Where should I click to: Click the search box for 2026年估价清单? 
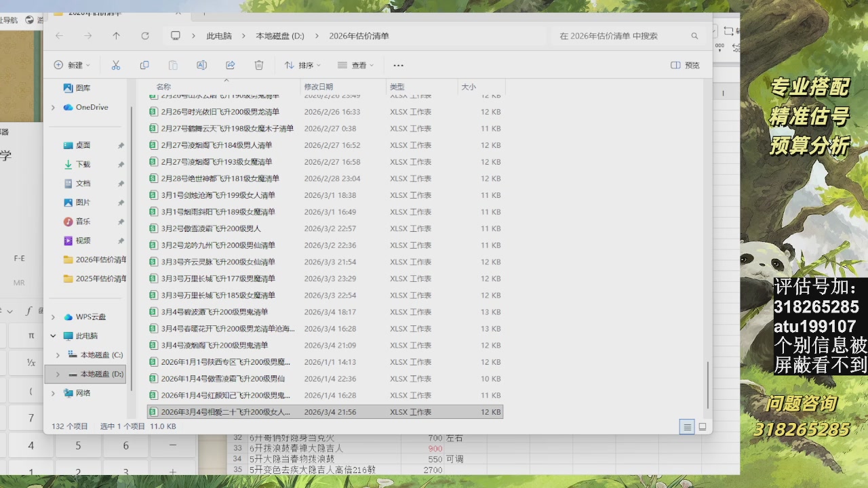click(620, 36)
